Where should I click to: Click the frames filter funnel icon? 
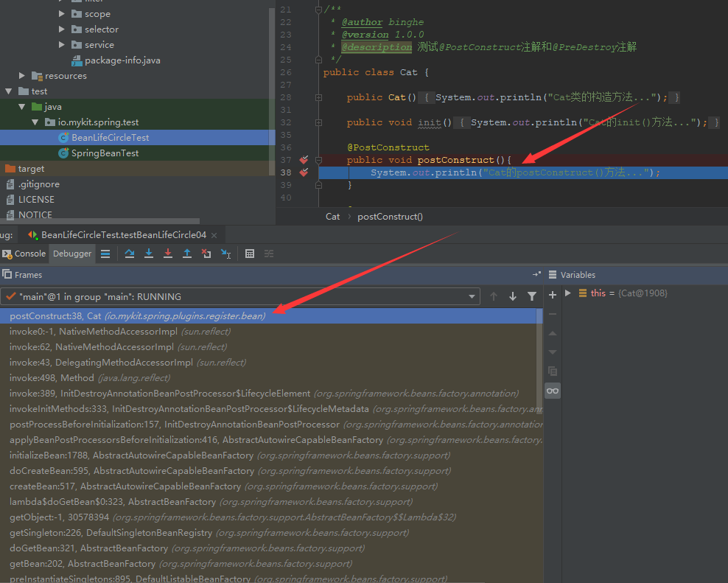click(532, 296)
